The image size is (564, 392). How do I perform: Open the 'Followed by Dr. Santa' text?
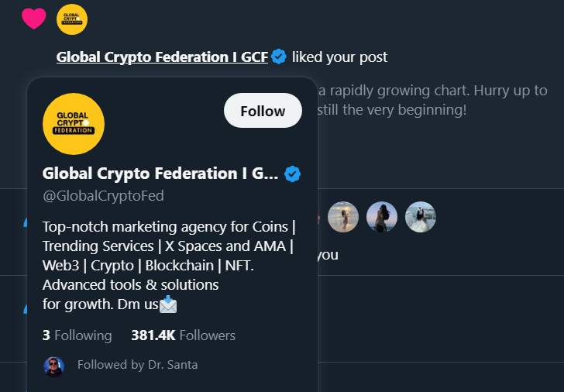point(137,365)
